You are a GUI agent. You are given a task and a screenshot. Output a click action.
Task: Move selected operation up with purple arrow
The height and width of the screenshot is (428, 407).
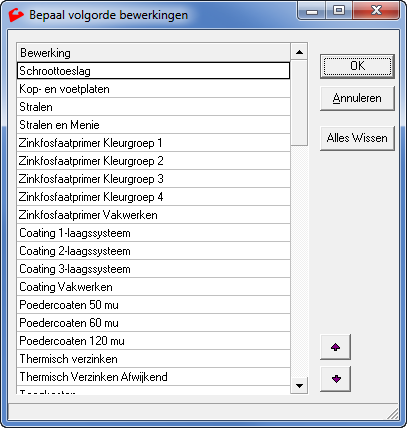335,347
